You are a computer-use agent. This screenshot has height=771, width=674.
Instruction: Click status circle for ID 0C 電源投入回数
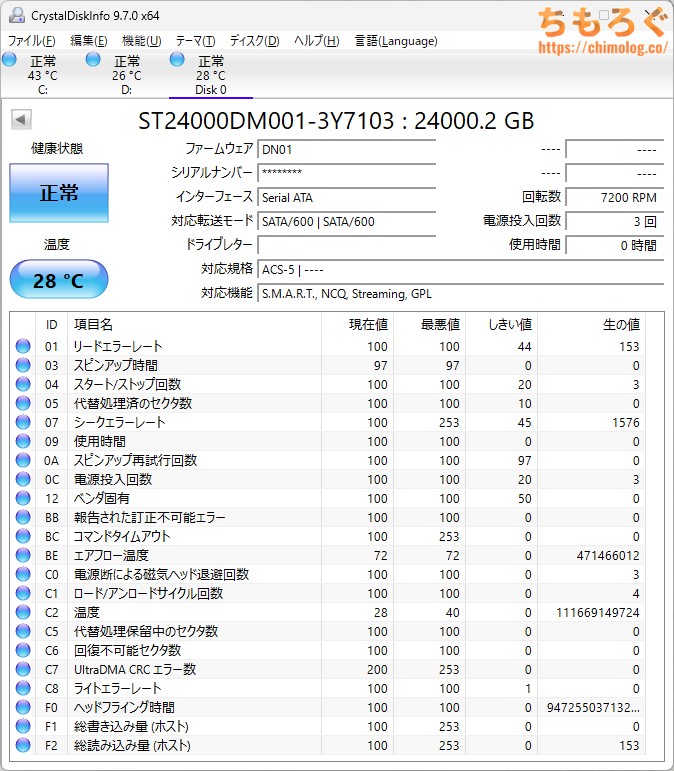(x=23, y=479)
